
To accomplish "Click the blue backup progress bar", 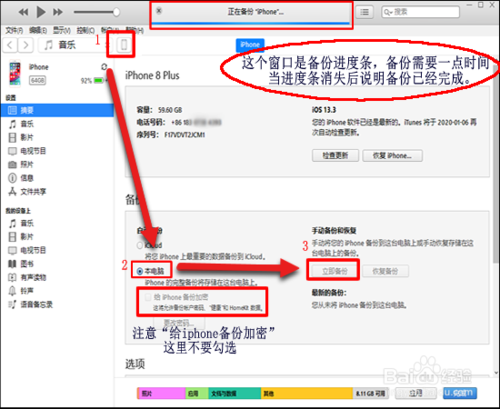I will tap(251, 23).
